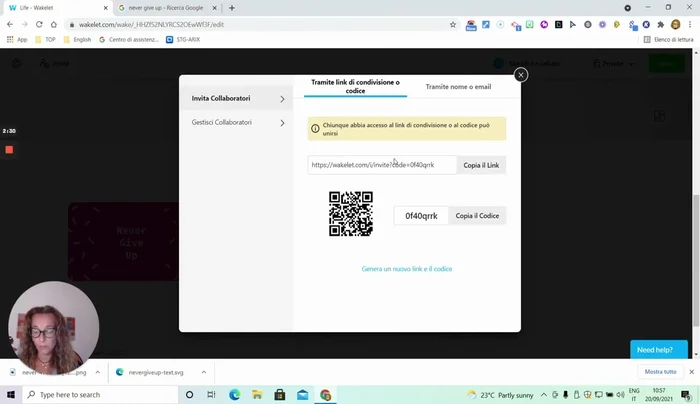Expand chevron beside Invita Collaboratori
The height and width of the screenshot is (404, 700).
tap(282, 99)
